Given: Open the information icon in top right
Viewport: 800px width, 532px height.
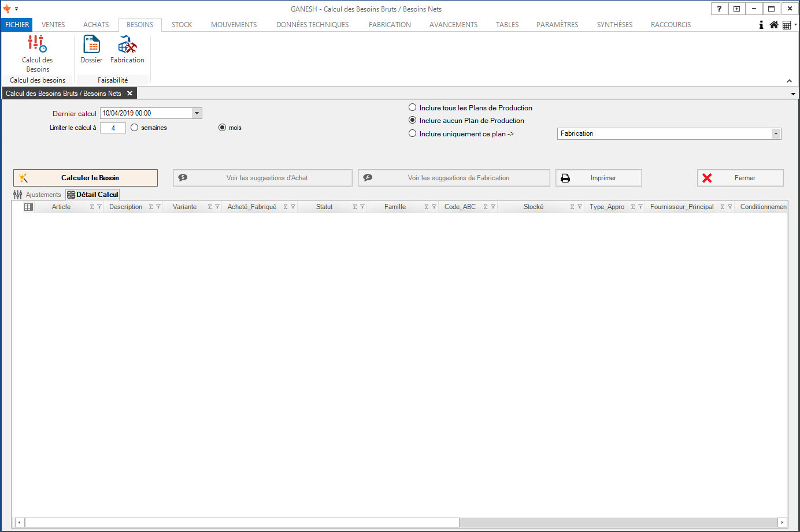Looking at the screenshot, I should (x=761, y=25).
